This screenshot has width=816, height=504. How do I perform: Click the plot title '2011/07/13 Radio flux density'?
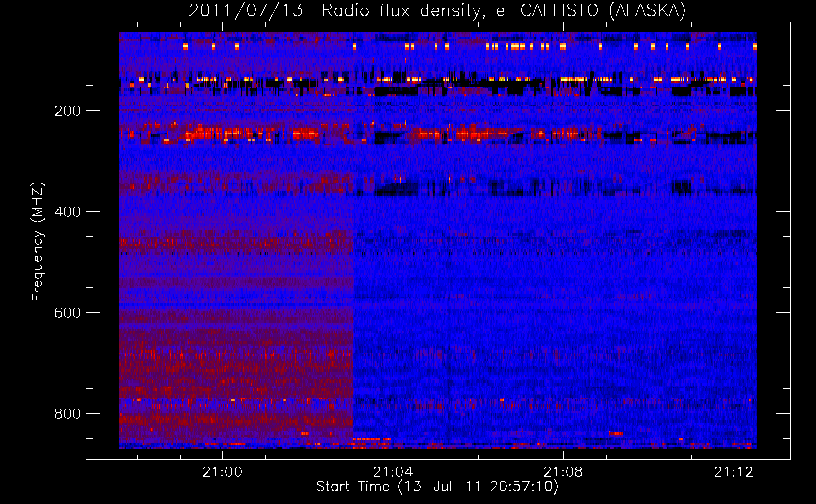[x=437, y=10]
